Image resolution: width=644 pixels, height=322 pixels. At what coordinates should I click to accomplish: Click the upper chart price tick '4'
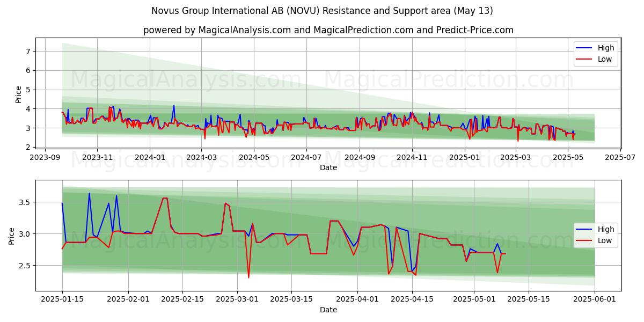click(x=29, y=109)
